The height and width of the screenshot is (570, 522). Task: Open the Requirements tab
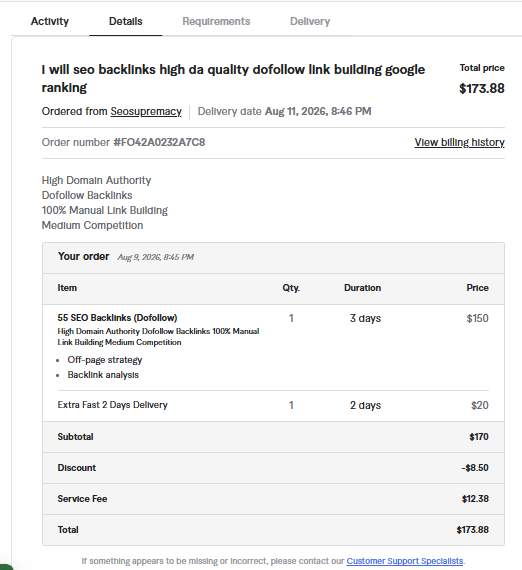216,21
